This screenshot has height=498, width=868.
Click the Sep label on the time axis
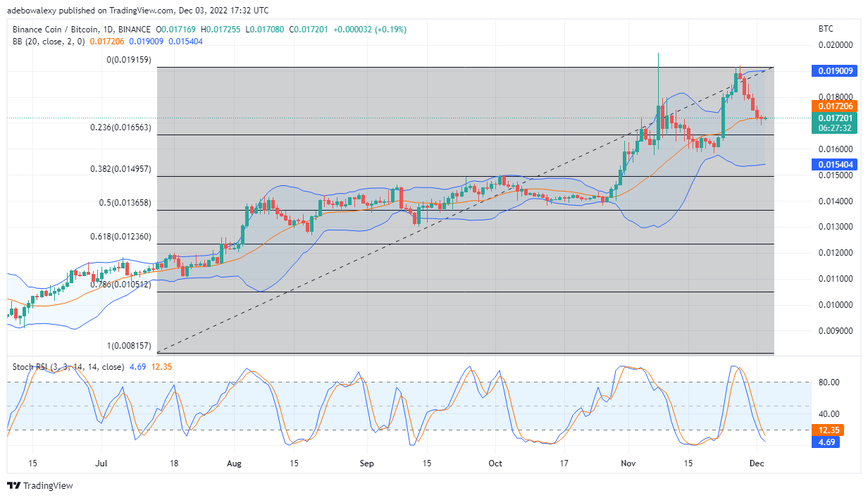367,463
